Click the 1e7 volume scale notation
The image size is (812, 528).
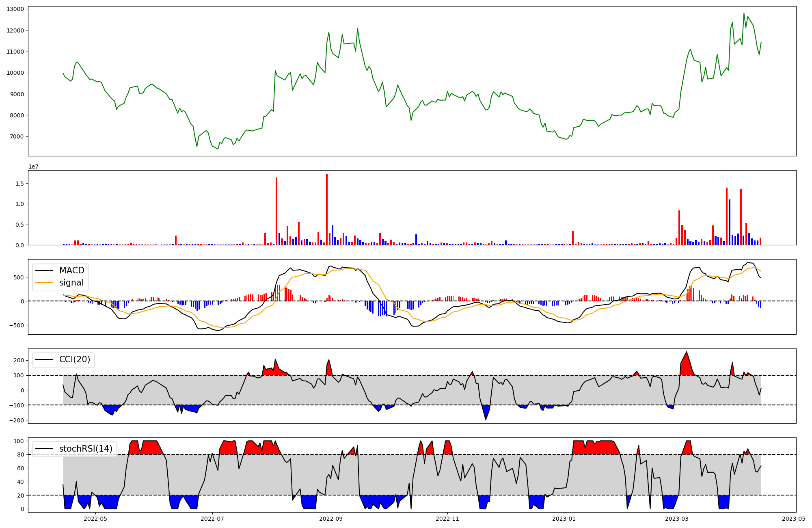click(33, 167)
